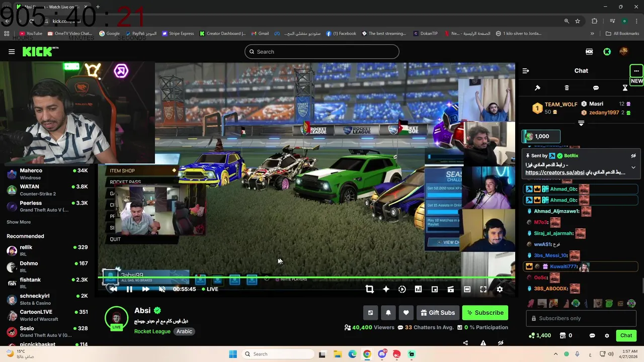
Task: Click the Subscribers only chat input
Action: (x=581, y=318)
